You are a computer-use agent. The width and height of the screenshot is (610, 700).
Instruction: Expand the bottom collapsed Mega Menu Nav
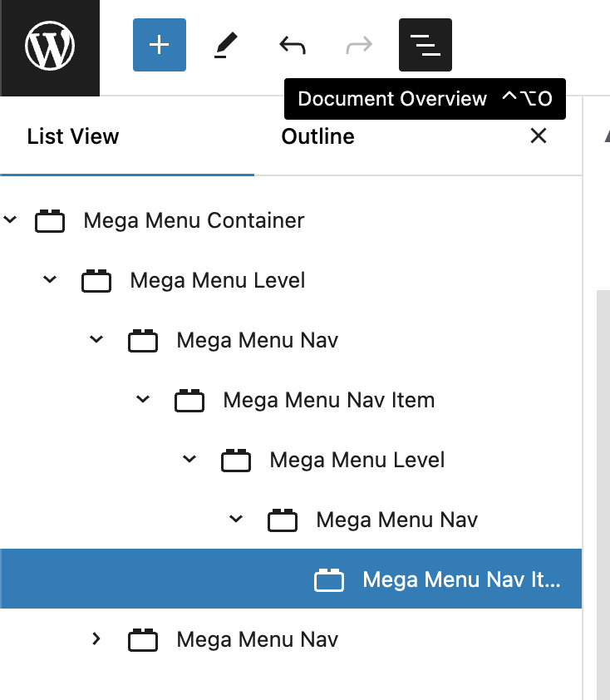(x=96, y=639)
